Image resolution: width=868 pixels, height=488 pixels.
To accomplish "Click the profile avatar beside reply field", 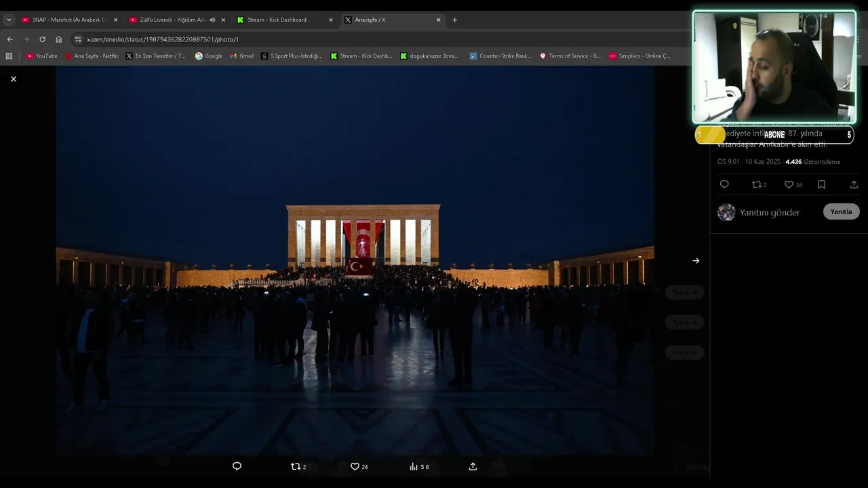I will tap(726, 212).
